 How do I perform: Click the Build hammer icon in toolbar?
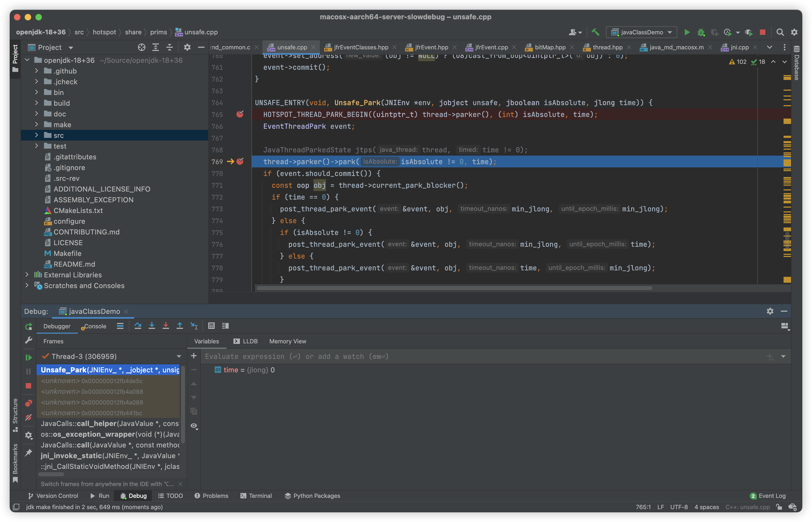(x=595, y=32)
